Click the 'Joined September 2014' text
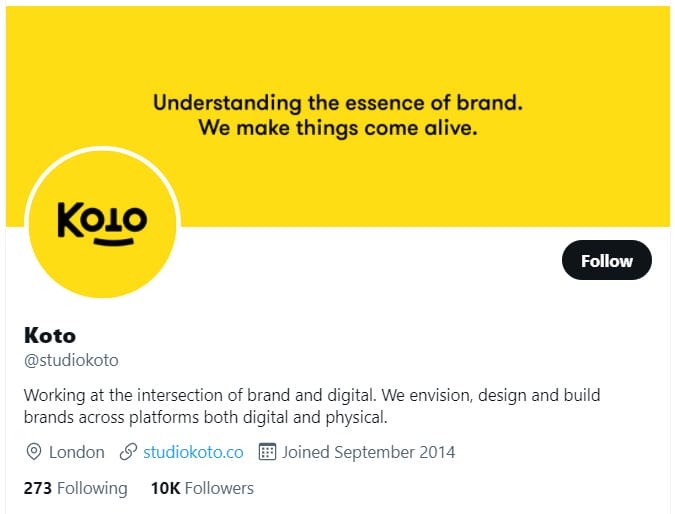 coord(368,452)
